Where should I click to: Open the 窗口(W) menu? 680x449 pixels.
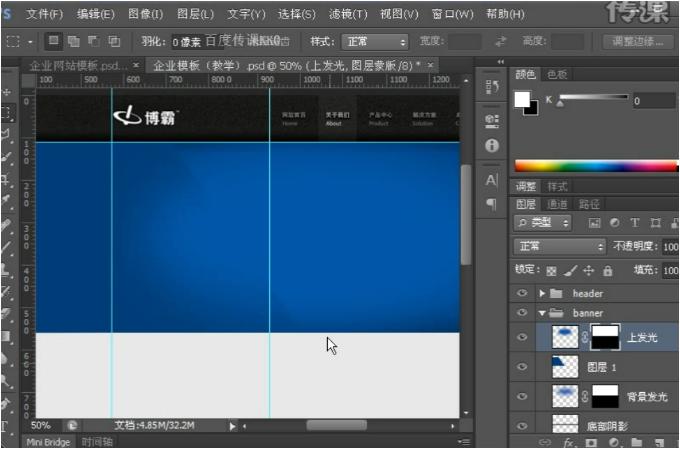[452, 14]
